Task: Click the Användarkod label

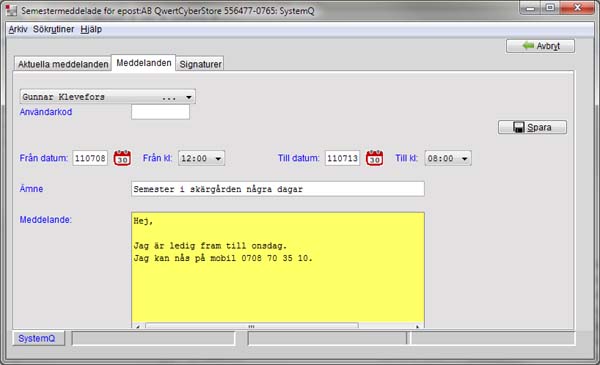Action: (46, 112)
